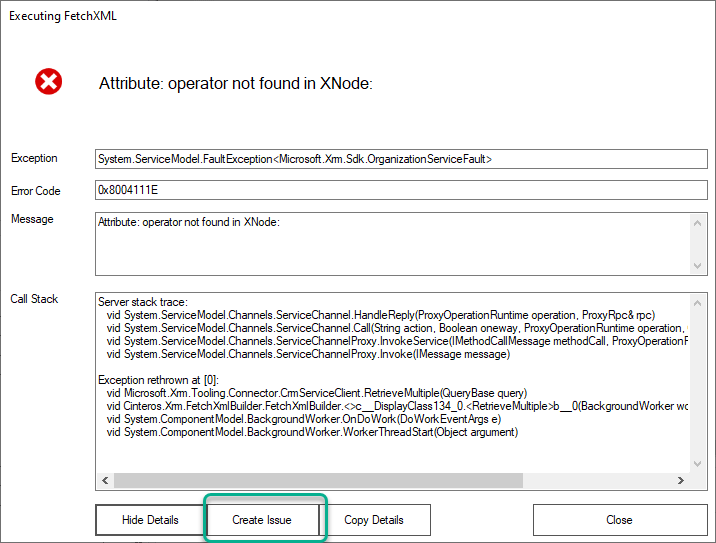The width and height of the screenshot is (716, 543).
Task: Click Call Stack horizontal scroll right arrow
Action: pos(682,482)
